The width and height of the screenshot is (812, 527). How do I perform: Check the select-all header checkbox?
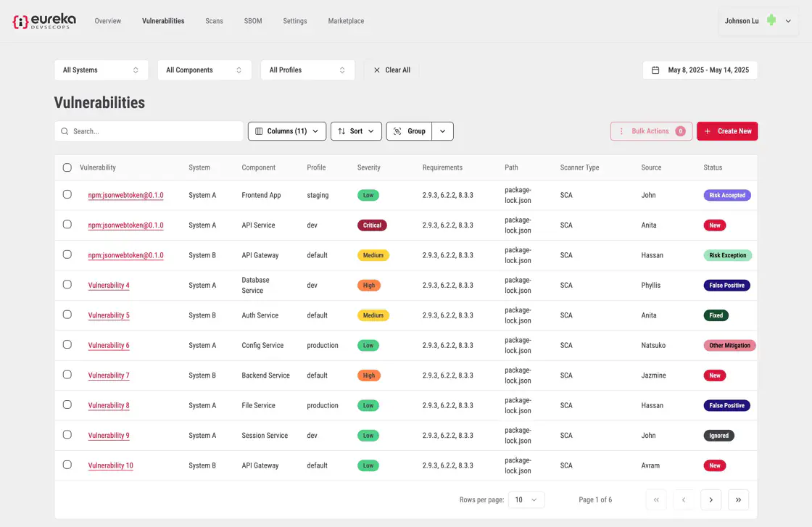[x=67, y=167]
